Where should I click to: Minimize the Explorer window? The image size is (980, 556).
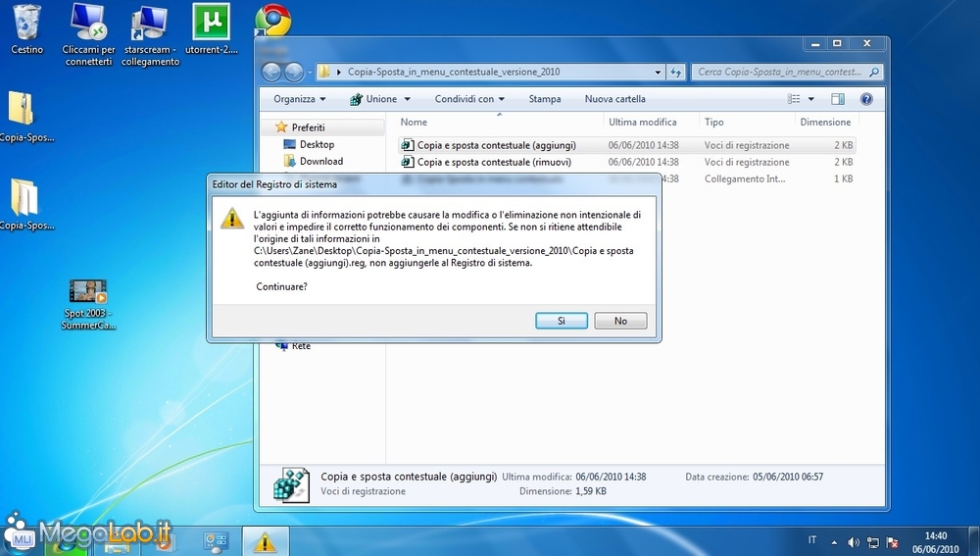tap(815, 44)
